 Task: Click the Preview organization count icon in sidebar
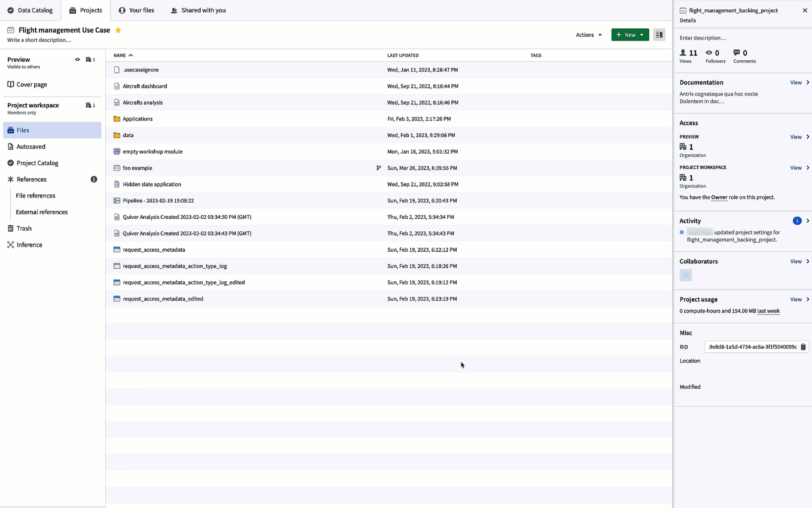(x=88, y=60)
